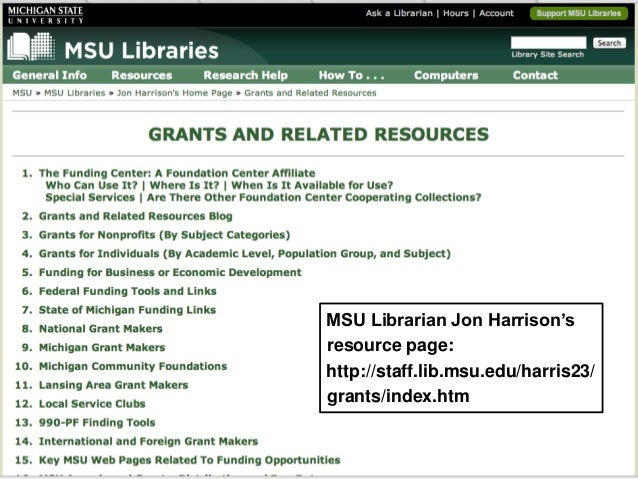Open Grants and Related Resources Blog
638x479 pixels.
pyautogui.click(x=135, y=216)
